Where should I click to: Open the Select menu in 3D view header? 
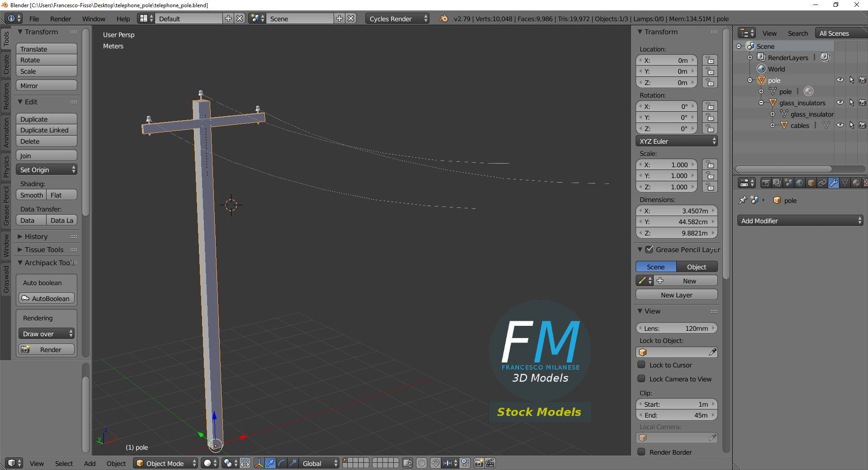[64, 463]
